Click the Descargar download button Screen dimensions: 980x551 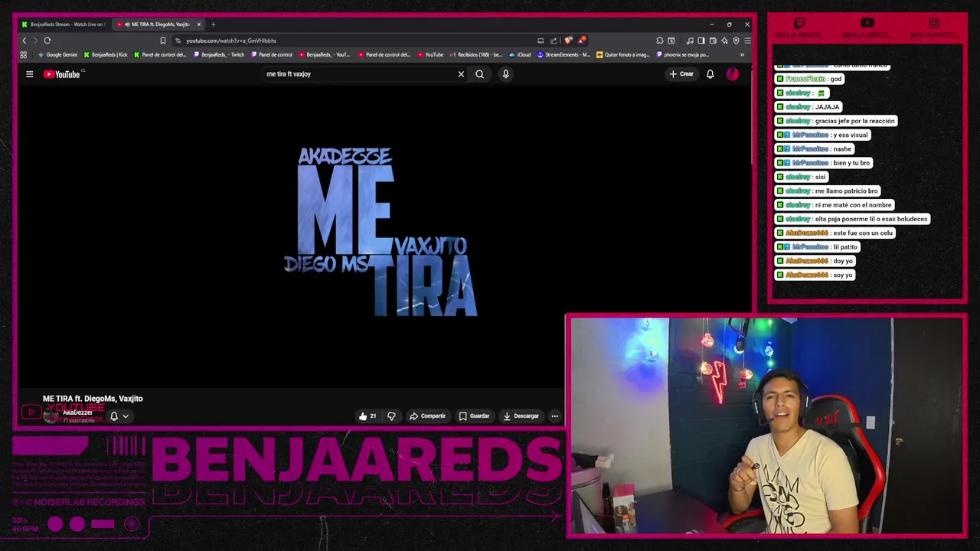point(521,416)
